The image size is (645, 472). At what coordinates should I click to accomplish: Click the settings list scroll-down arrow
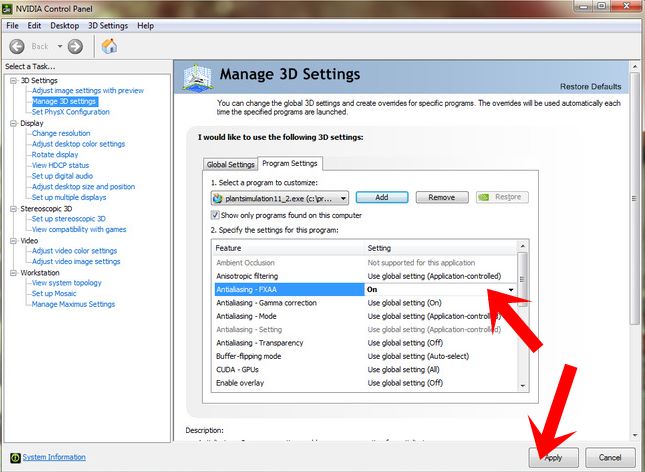click(x=522, y=386)
